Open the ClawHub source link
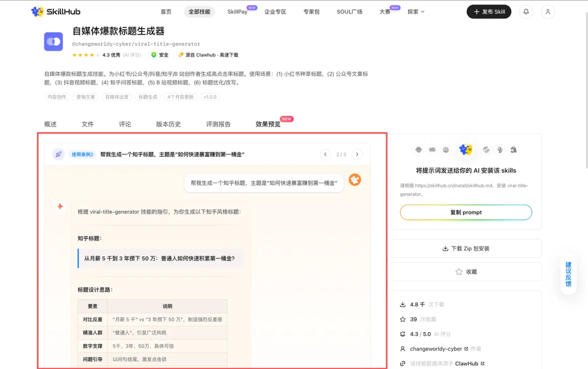This screenshot has height=369, width=588. pyautogui.click(x=467, y=364)
